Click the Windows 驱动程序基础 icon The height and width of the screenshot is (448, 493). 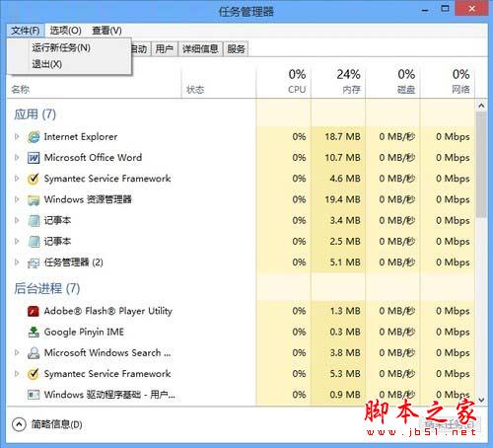point(34,395)
